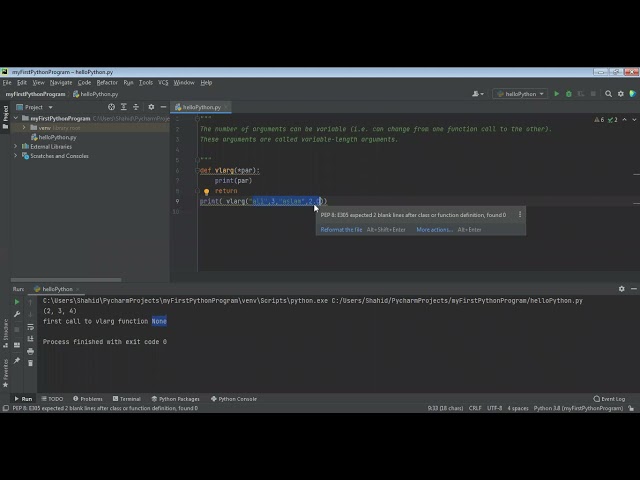Click the JetBrains Toolbox icon in toolbar
This screenshot has height=480, width=640.
(x=633, y=94)
